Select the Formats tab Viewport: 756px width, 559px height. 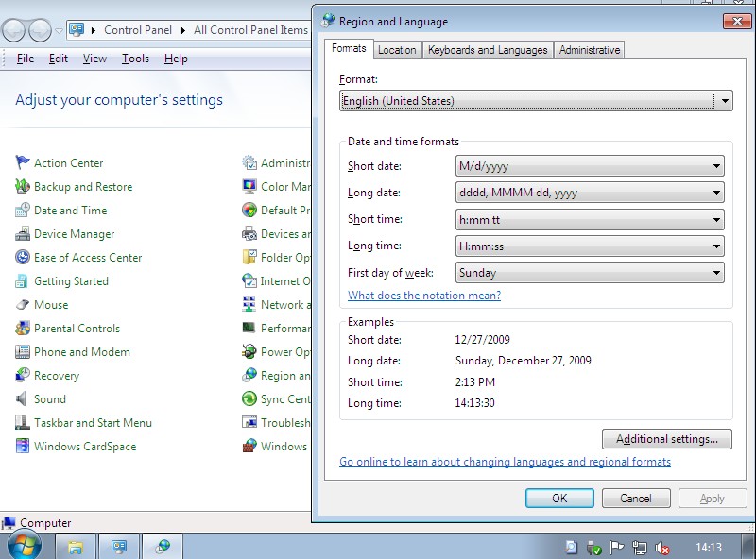pyautogui.click(x=349, y=48)
